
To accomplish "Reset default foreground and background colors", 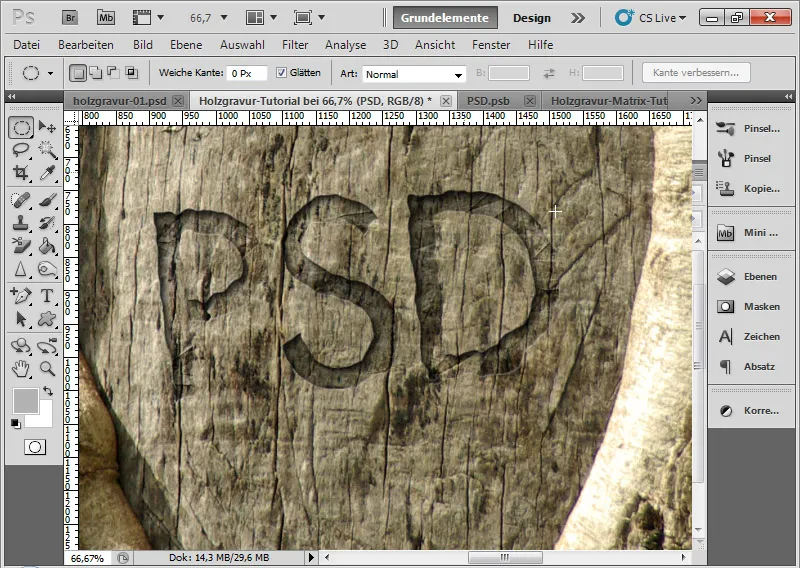I will [x=16, y=424].
